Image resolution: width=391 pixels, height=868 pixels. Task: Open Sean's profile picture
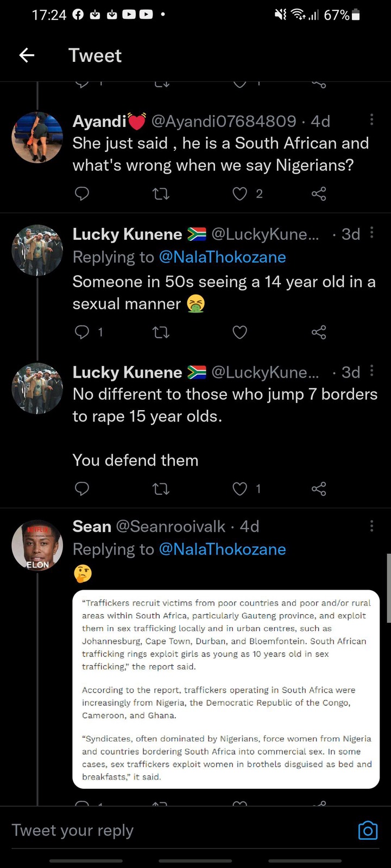coord(37,545)
